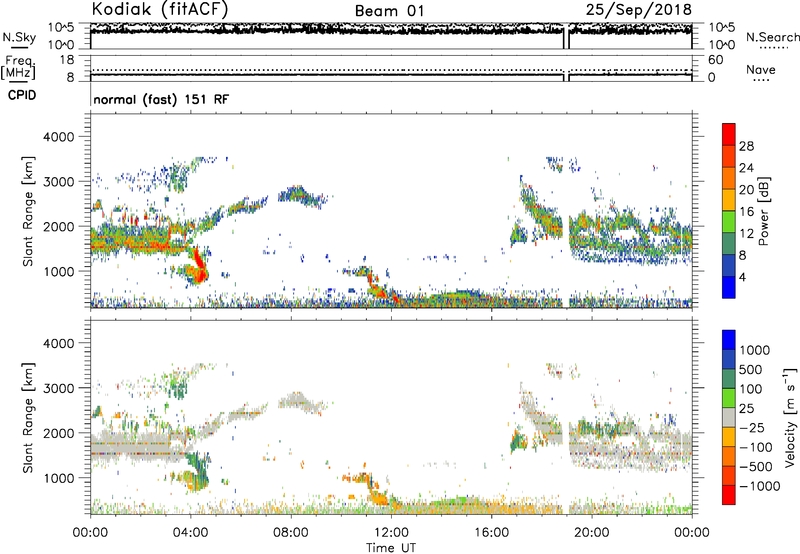
Task: Click the 'N.Search' legend label
Action: pos(772,37)
